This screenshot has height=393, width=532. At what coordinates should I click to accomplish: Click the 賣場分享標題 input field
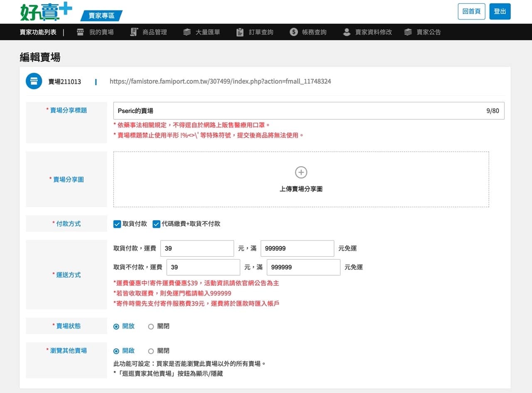coord(309,111)
